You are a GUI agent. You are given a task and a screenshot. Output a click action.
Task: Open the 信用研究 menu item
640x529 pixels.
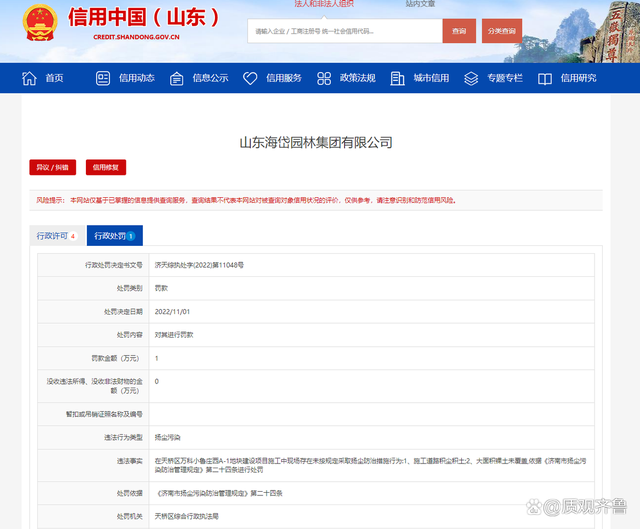coord(578,78)
